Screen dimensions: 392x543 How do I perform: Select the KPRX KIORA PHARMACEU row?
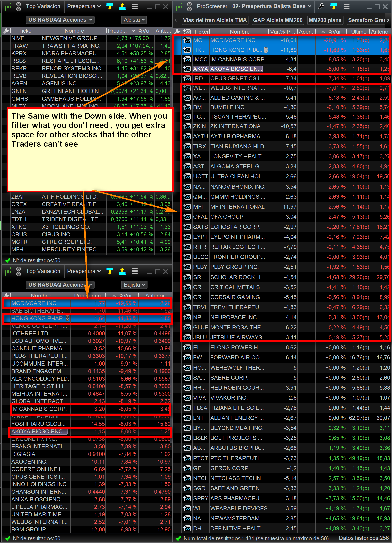87,54
